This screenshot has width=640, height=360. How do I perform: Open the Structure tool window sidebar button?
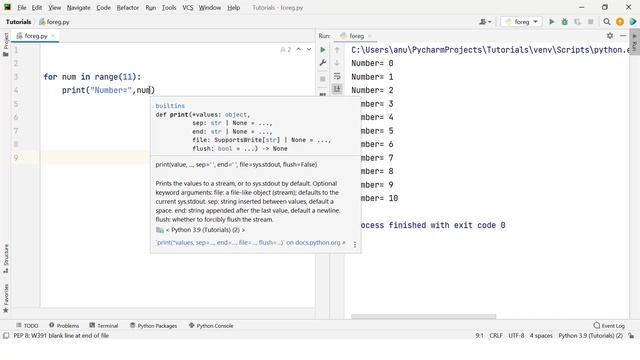[5, 259]
